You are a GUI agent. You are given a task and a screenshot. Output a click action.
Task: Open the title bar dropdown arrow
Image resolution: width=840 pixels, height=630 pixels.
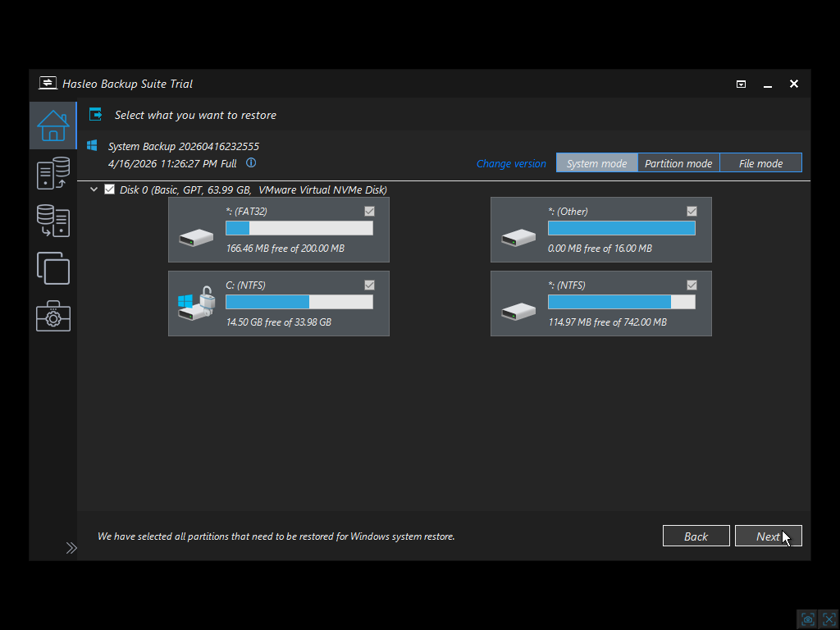pos(741,84)
